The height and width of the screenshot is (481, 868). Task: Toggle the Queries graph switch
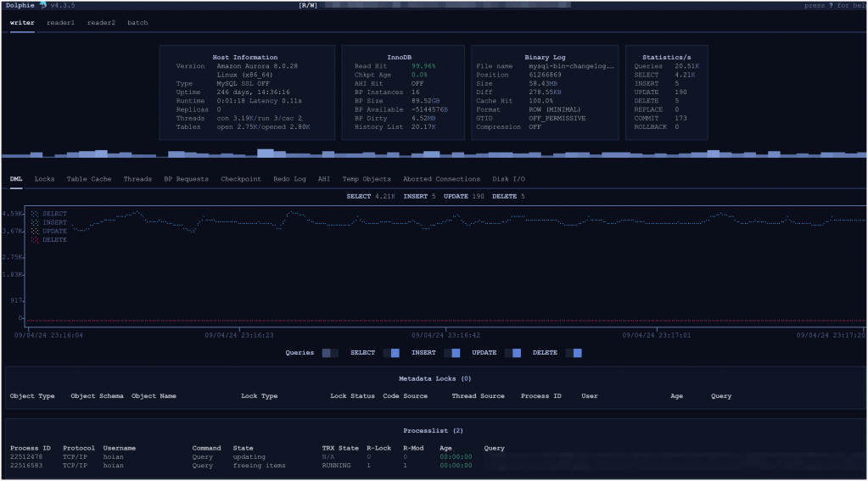coord(330,353)
